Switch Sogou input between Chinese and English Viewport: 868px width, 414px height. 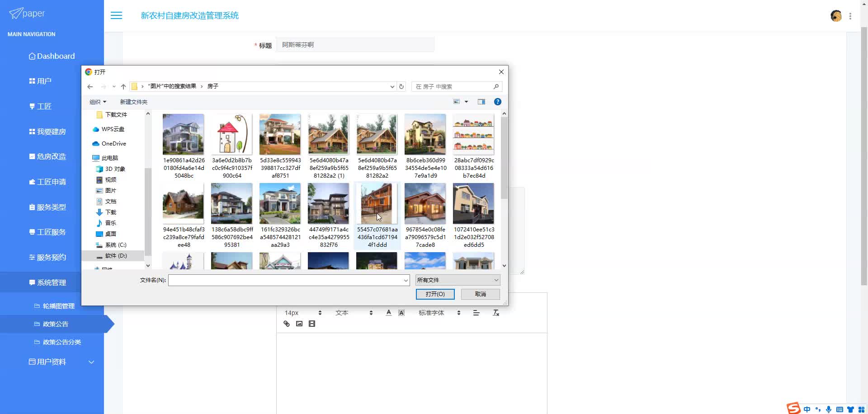click(x=807, y=409)
